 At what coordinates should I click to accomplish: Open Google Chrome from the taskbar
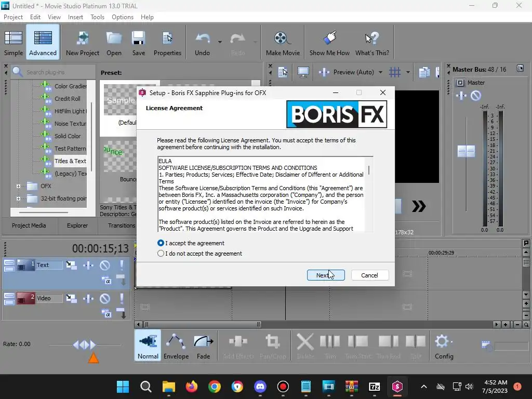(215, 386)
